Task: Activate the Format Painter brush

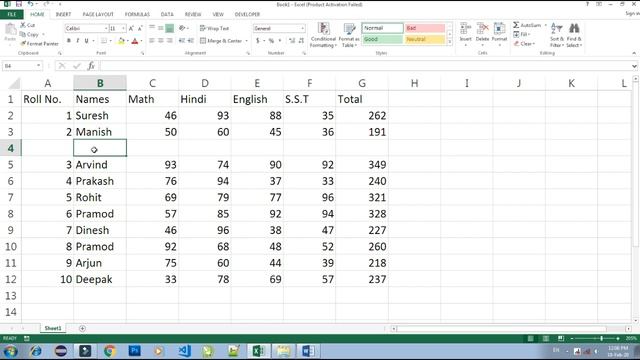Action: (40, 43)
